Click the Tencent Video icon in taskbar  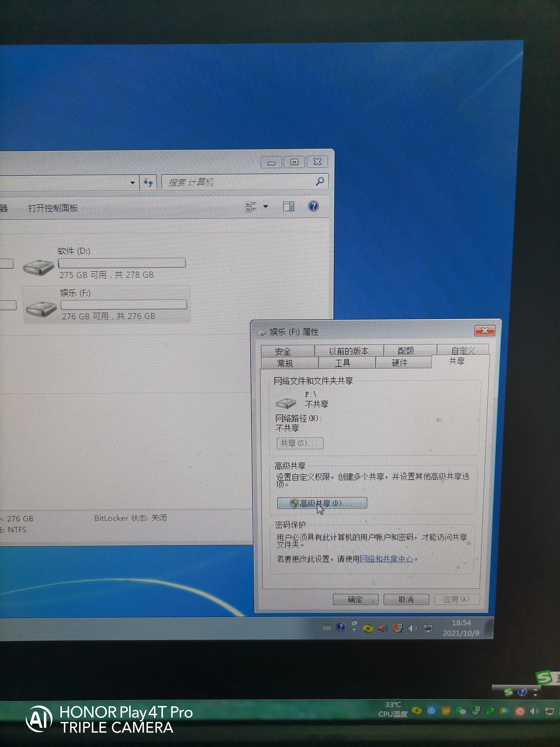505,711
